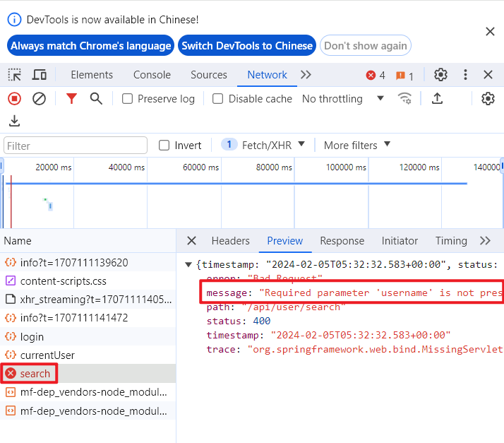
Task: Collapse the JSON response object triangle
Action: coord(188,265)
